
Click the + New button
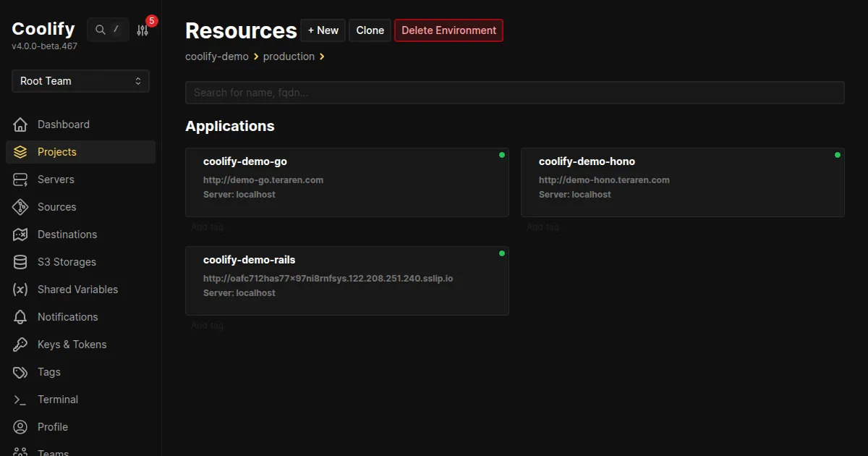coord(323,30)
